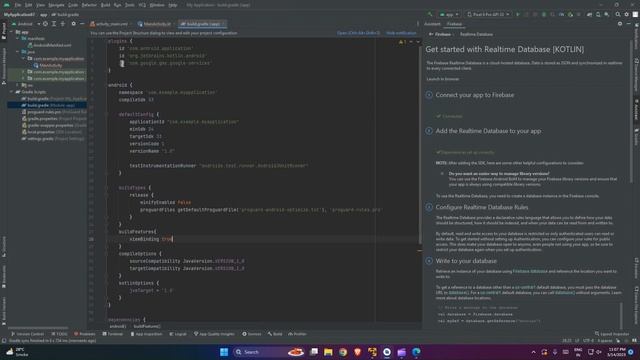Open the File menu
The height and width of the screenshot is (360, 640).
pyautogui.click(x=18, y=5)
